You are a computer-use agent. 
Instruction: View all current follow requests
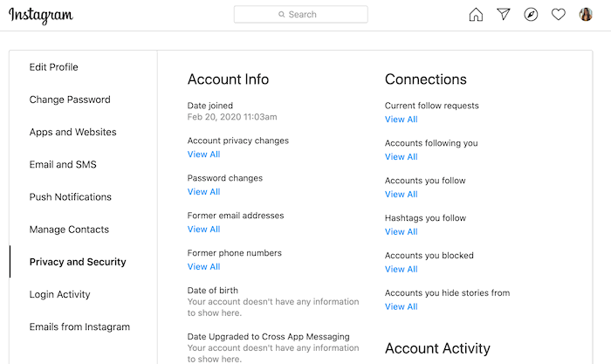(401, 120)
